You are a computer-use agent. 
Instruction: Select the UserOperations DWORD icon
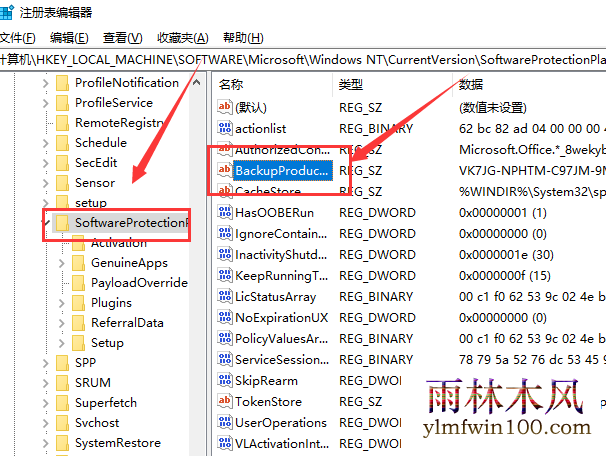(x=225, y=422)
